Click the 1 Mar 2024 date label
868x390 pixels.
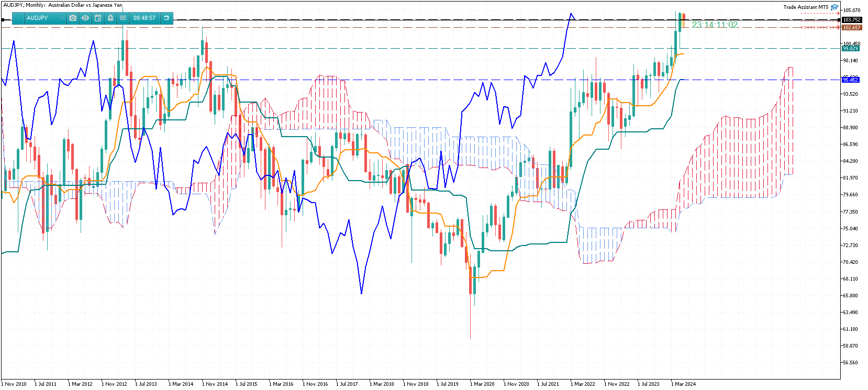684,384
